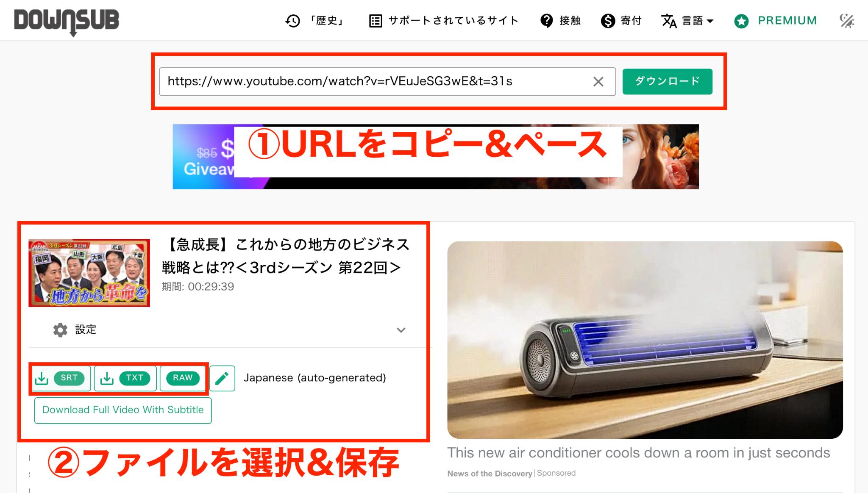Screen dimensions: 868x493
Task: Expand the 設定 settings chevron
Action: [x=401, y=330]
